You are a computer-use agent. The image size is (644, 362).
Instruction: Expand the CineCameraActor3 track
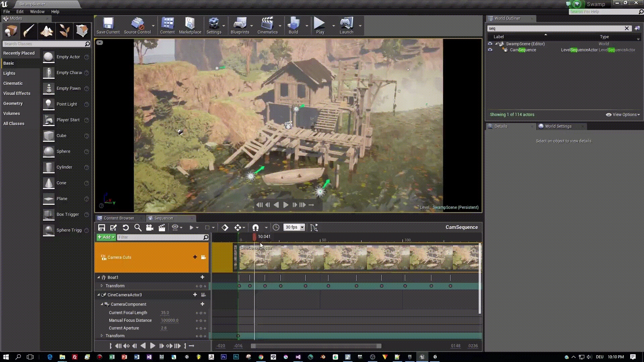click(x=99, y=294)
